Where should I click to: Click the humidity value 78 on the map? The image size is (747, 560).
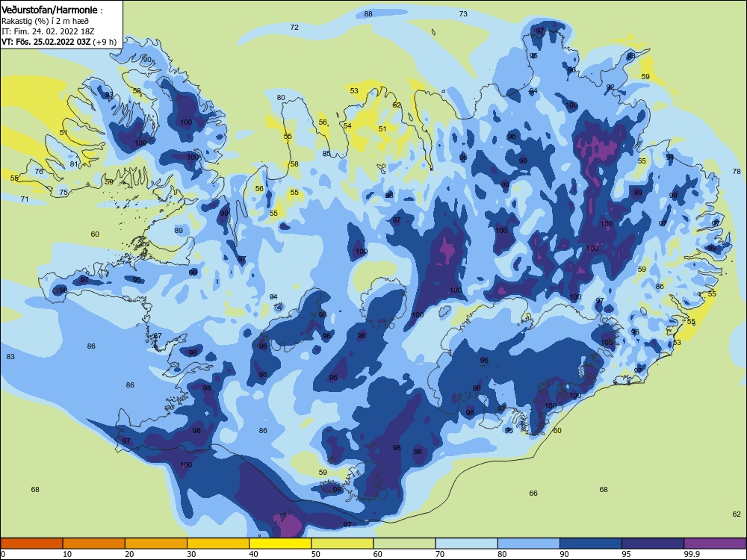click(737, 171)
